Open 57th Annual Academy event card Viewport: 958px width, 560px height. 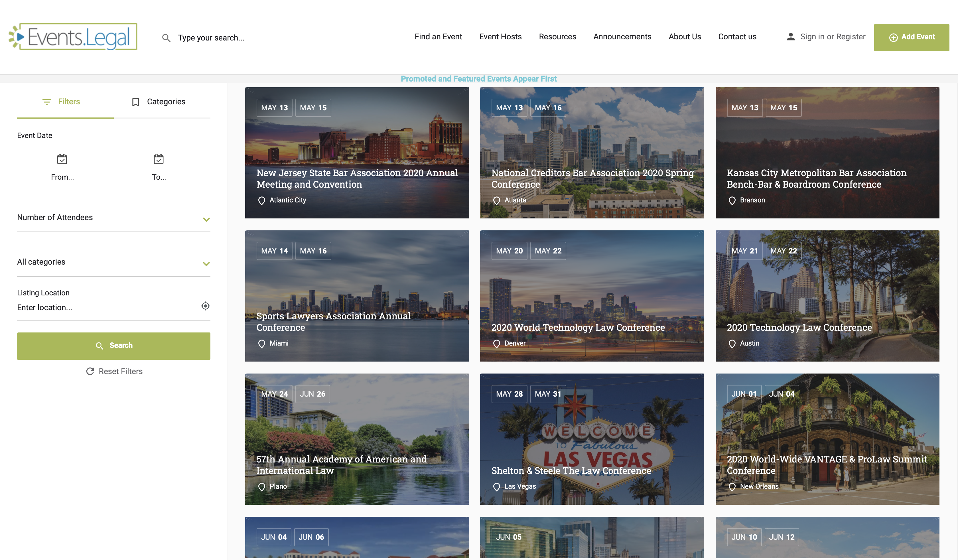click(x=357, y=439)
